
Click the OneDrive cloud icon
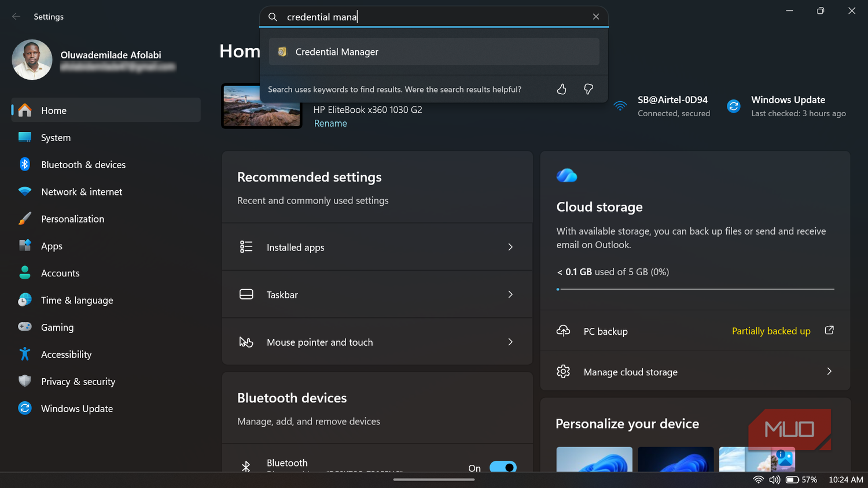(x=567, y=176)
